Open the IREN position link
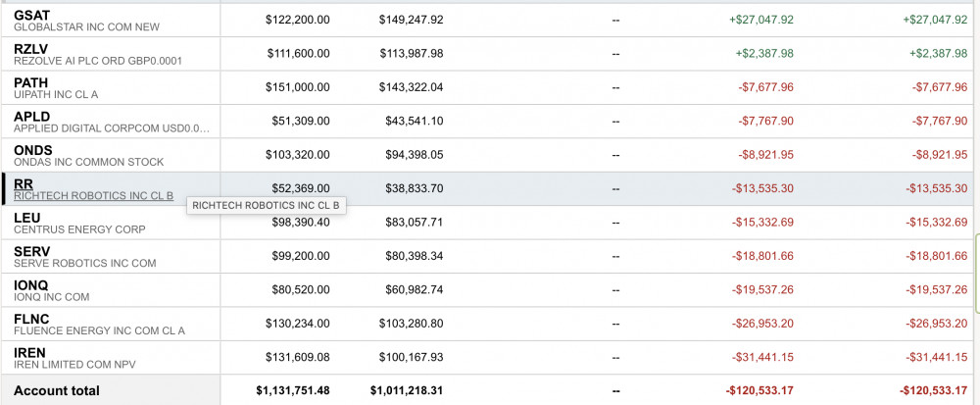 pyautogui.click(x=29, y=352)
